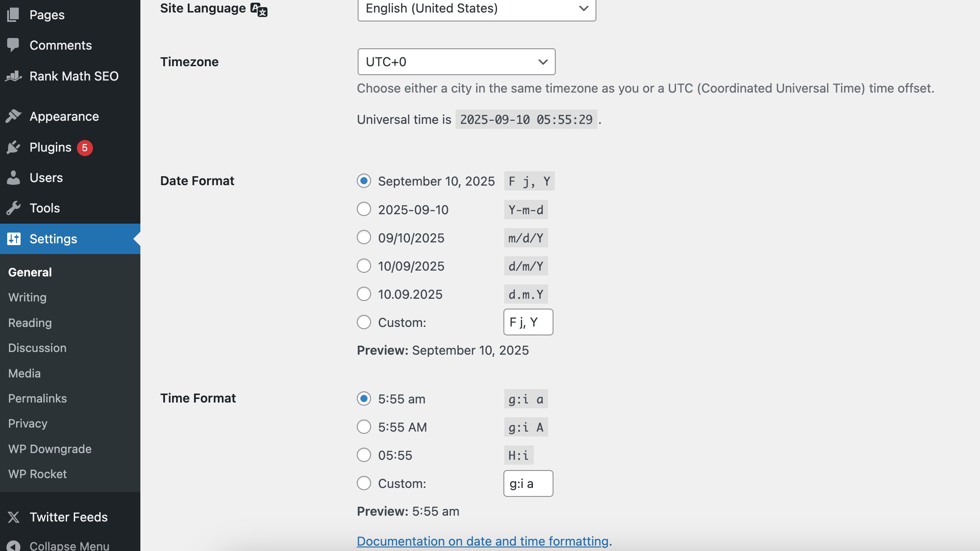Click the Timezone label

(x=190, y=62)
